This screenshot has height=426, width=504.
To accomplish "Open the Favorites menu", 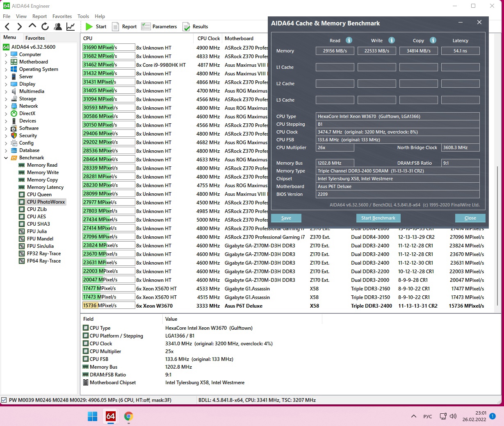I will click(x=62, y=16).
